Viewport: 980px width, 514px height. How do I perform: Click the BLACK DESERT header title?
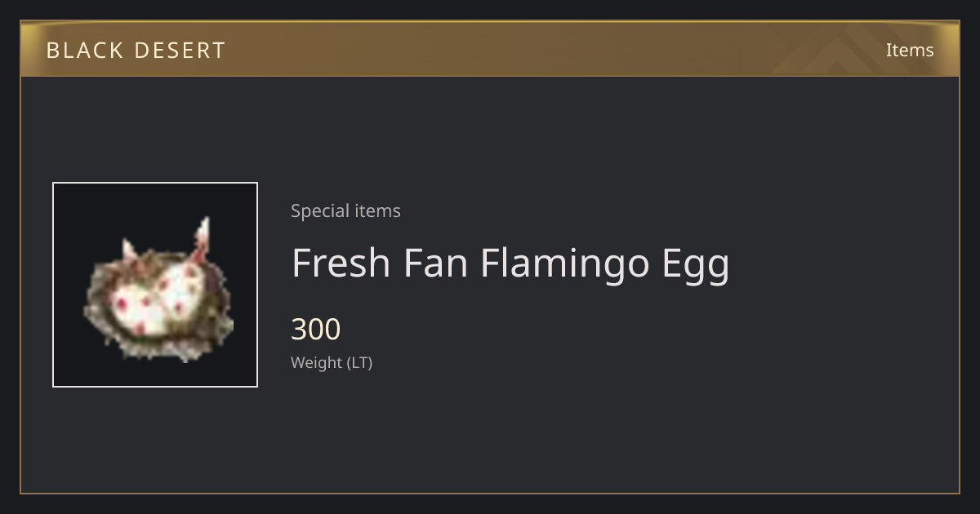pos(136,51)
